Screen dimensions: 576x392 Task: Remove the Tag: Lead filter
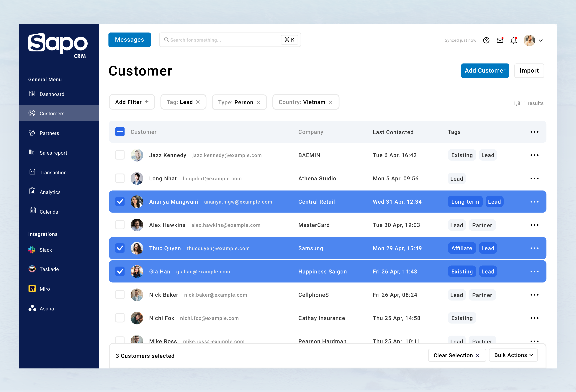click(x=198, y=102)
